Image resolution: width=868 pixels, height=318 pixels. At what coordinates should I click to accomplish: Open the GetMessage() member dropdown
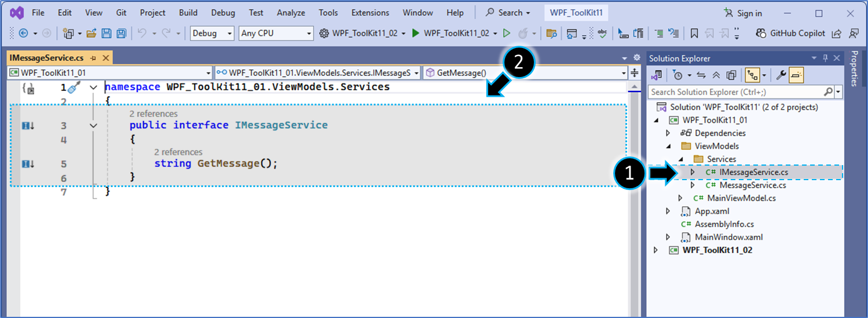point(525,73)
